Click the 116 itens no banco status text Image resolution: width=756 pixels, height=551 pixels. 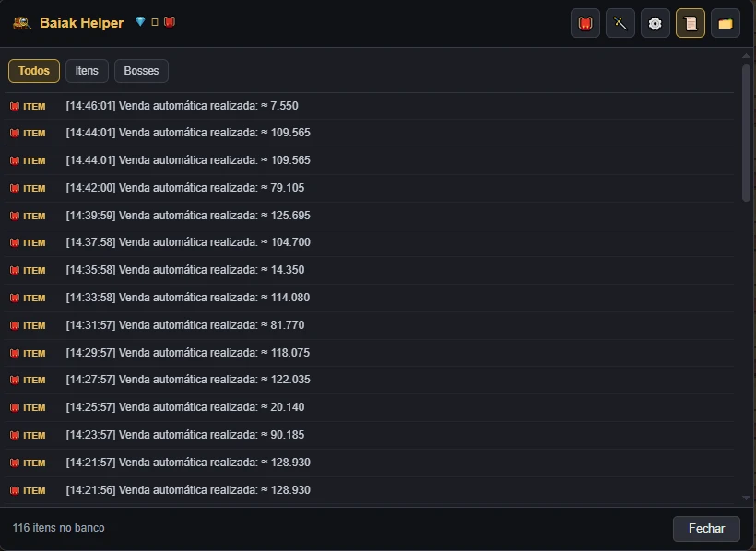coord(58,528)
